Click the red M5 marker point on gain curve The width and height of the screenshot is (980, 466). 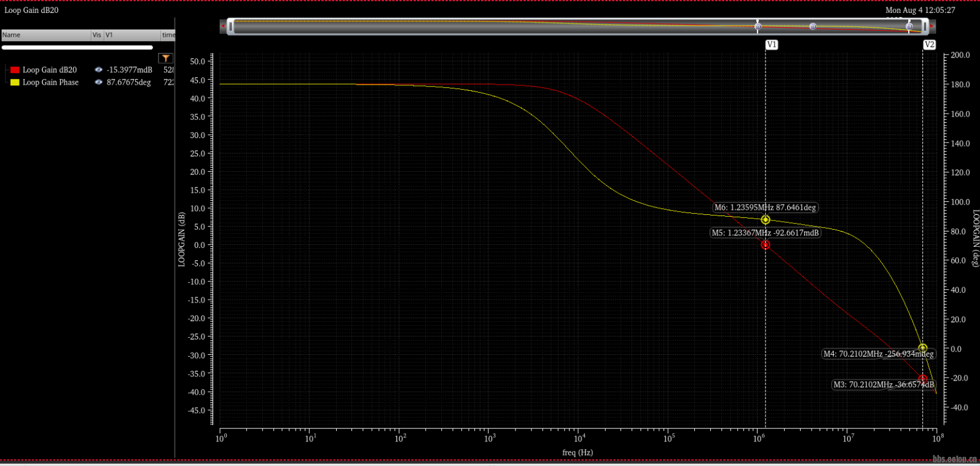point(765,244)
